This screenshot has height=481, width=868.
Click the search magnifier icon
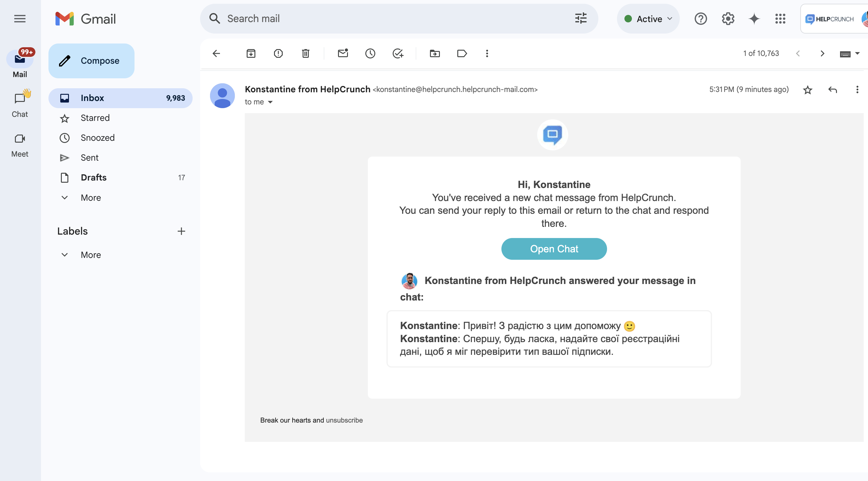click(215, 19)
